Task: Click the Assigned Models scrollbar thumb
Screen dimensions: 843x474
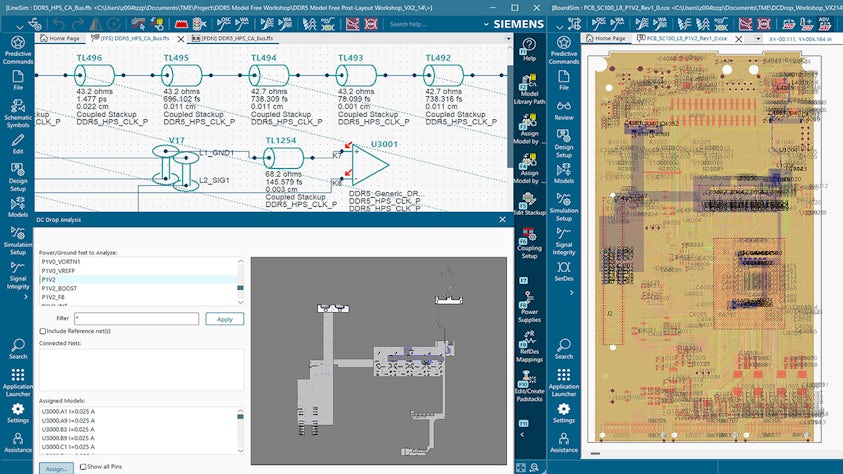Action: click(x=240, y=416)
